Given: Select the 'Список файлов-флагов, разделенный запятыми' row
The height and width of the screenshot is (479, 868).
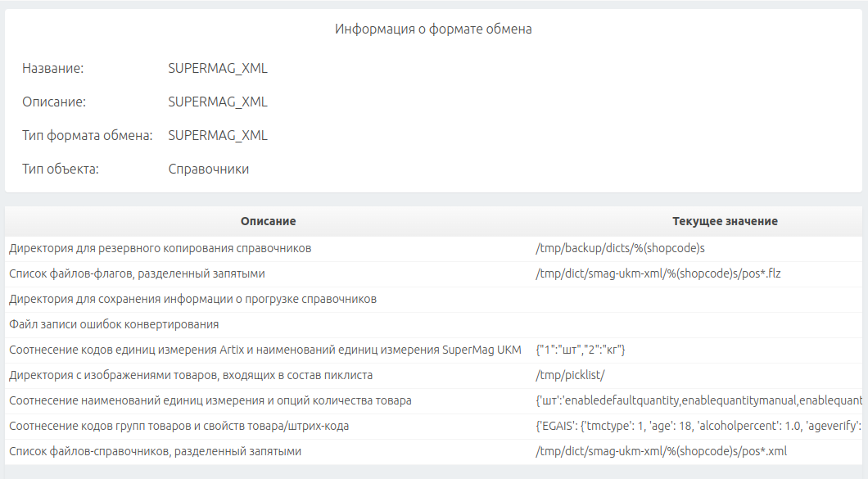Looking at the screenshot, I should pos(433,274).
